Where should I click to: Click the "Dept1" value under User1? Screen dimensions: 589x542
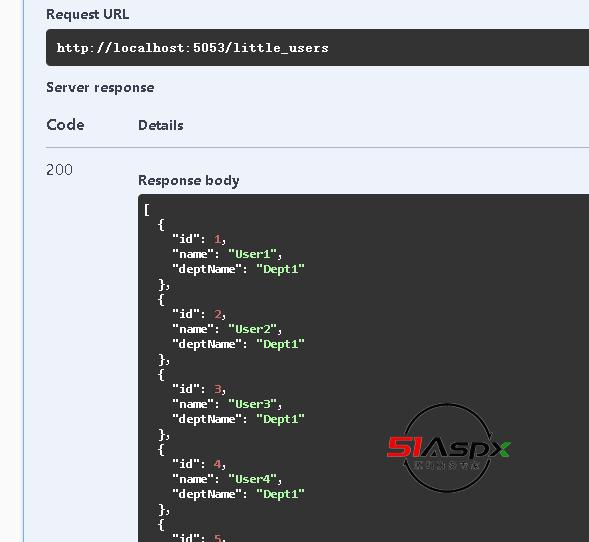(280, 269)
